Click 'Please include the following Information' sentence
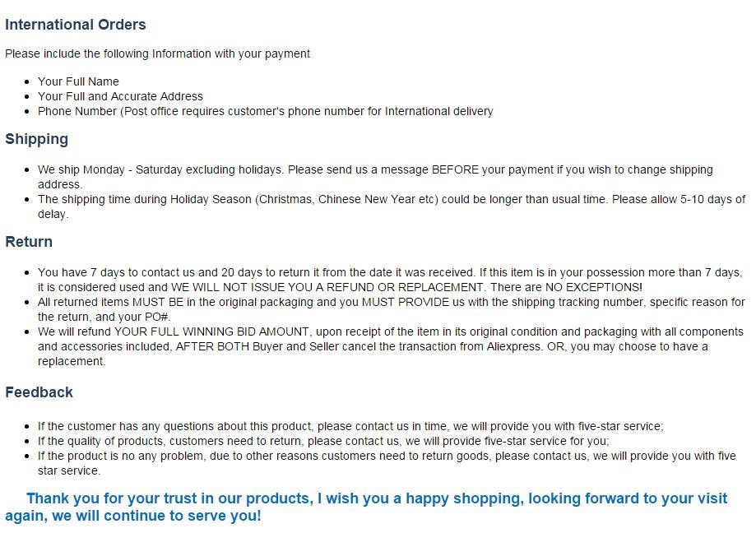This screenshot has height=533, width=756. pyautogui.click(x=157, y=53)
